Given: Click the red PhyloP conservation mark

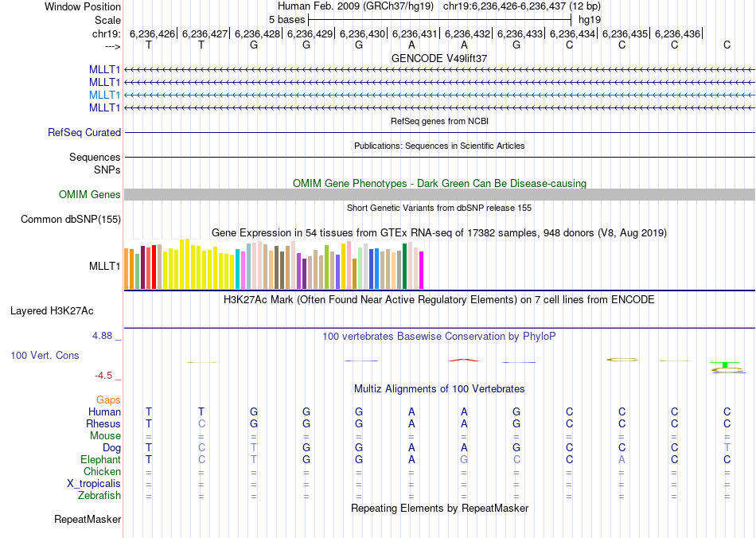Looking at the screenshot, I should [x=464, y=360].
